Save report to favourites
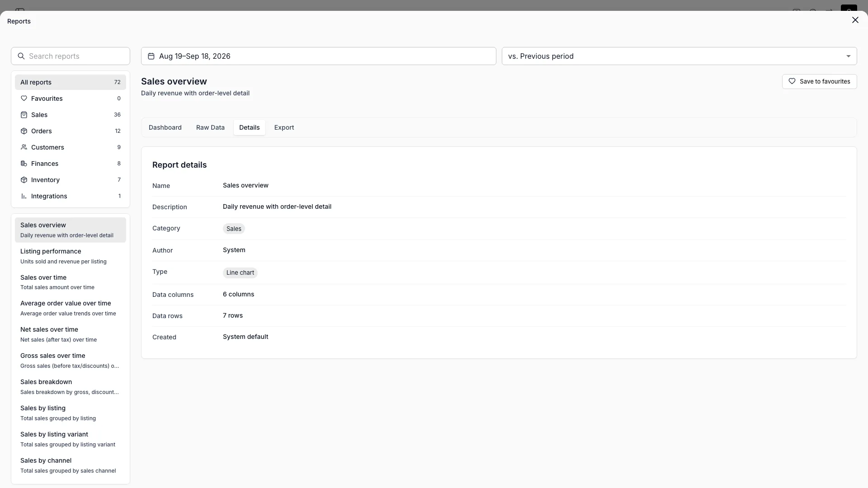This screenshot has width=868, height=488. 819,81
